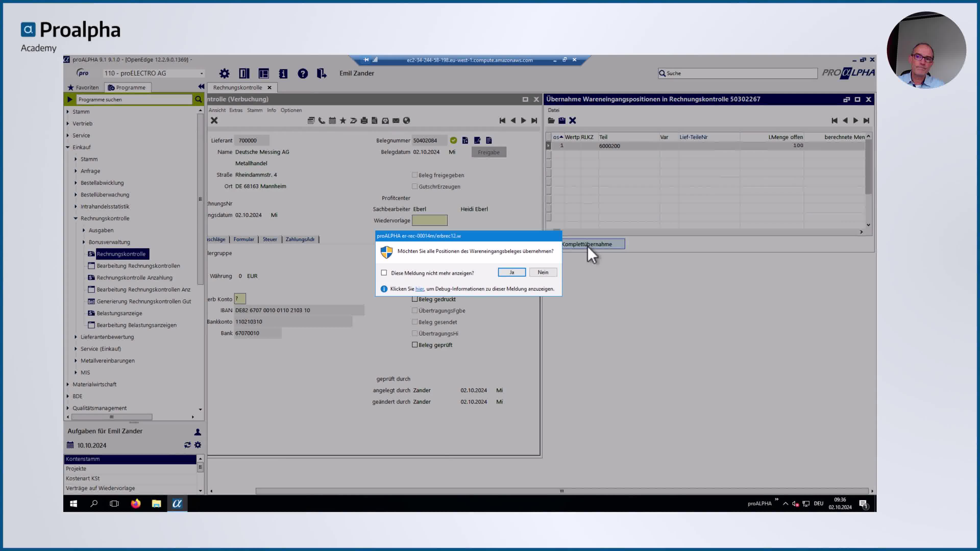Click the bottom horizontal scrollbar of workspace
Viewport: 980px width, 551px height.
561,491
